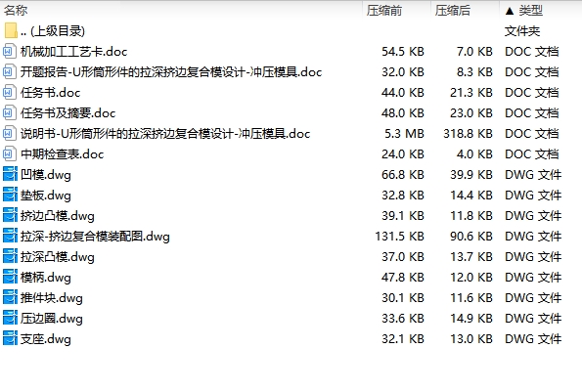Viewport: 582px width, 392px height.
Task: Sort by the 压缩前 column header
Action: click(384, 11)
